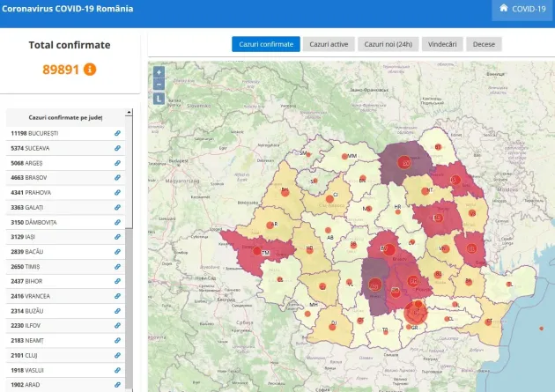Viewport: 555px width, 392px height.
Task: Click the Argeș (AG) case circle on map
Action: (374, 285)
